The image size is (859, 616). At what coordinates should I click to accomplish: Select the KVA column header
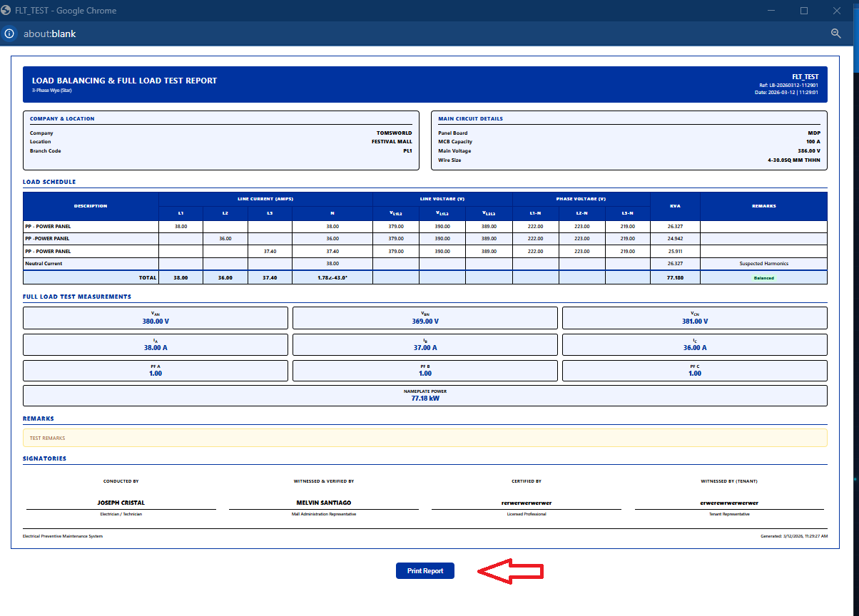click(x=675, y=206)
